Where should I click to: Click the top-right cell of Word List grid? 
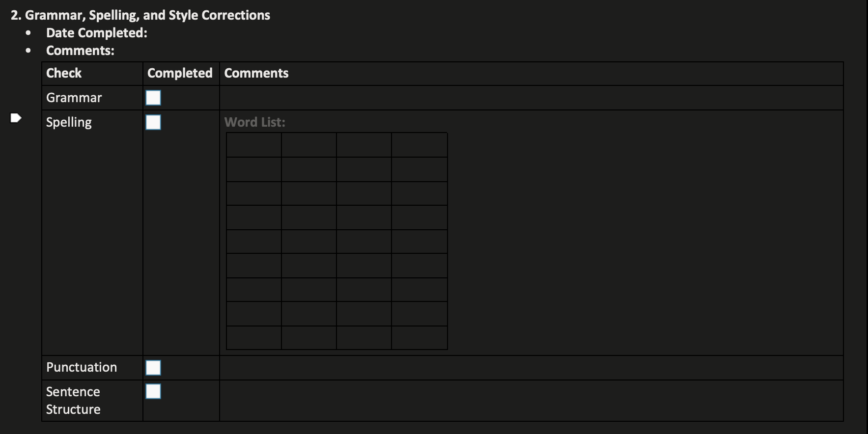pos(420,145)
